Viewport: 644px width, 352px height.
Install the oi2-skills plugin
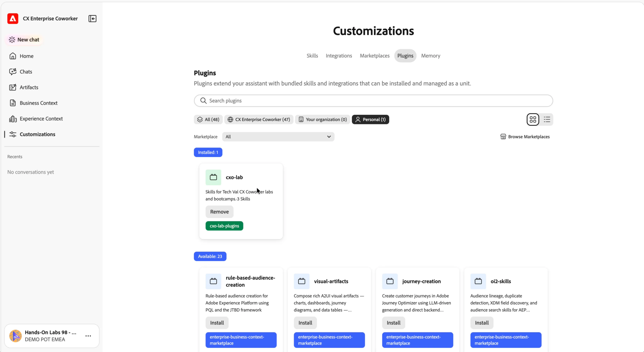tap(482, 323)
